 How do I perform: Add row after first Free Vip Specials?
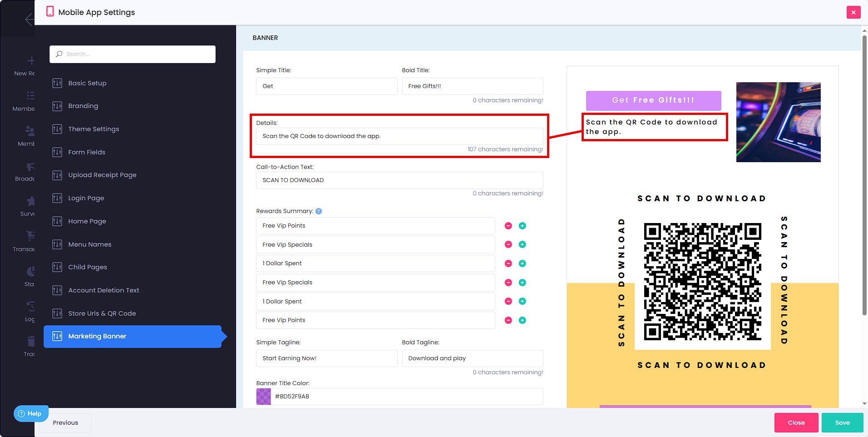pos(523,244)
